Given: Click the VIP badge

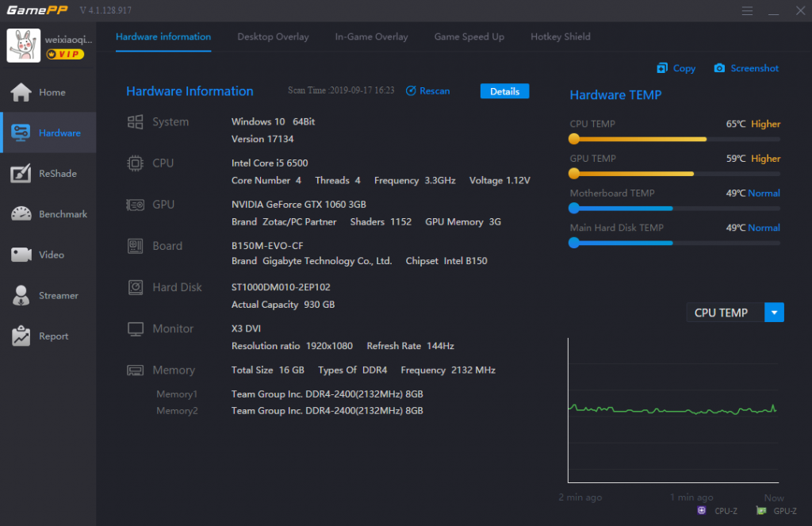Looking at the screenshot, I should click(65, 54).
